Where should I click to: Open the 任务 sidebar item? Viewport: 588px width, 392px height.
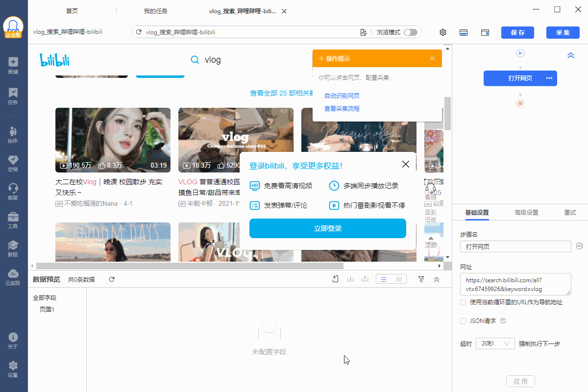[13, 96]
